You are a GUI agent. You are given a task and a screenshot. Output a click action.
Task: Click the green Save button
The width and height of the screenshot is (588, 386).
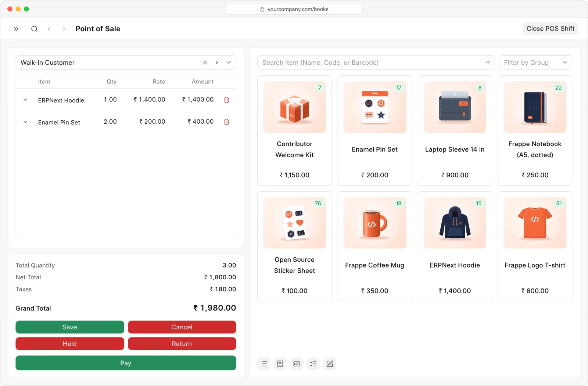70,327
